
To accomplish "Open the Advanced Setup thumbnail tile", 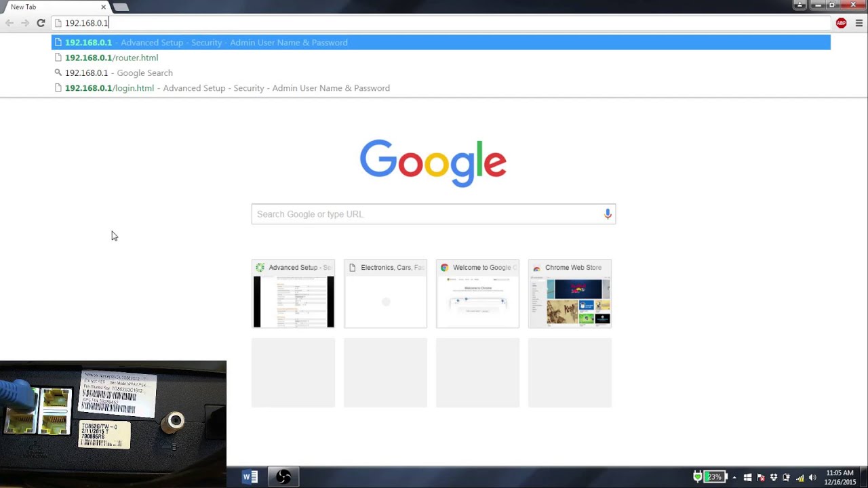I will [294, 293].
